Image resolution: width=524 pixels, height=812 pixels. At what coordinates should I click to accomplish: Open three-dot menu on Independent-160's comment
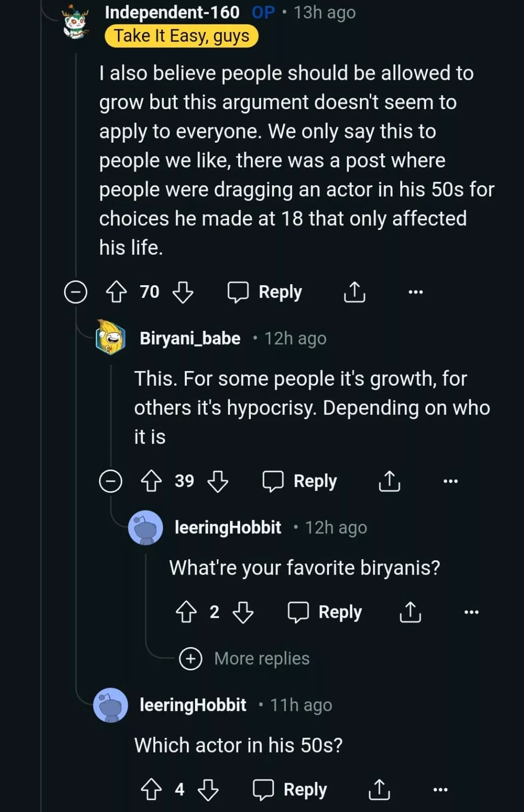(x=415, y=292)
